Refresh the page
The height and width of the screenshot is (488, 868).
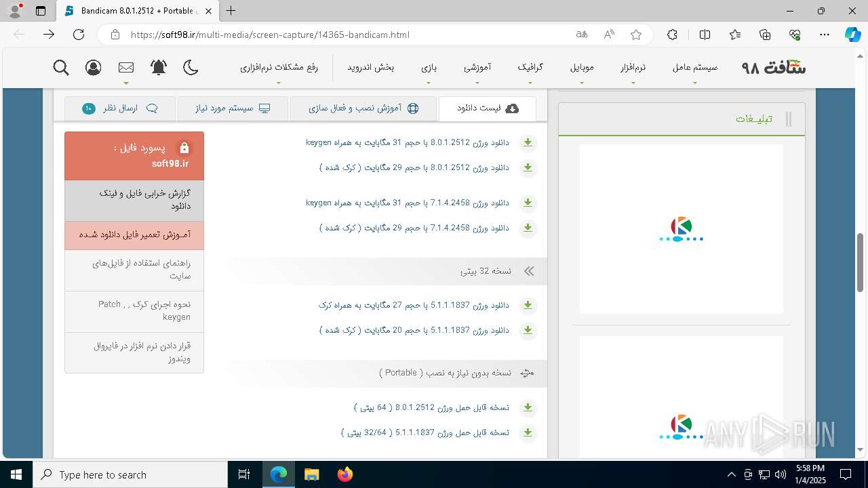[x=79, y=35]
